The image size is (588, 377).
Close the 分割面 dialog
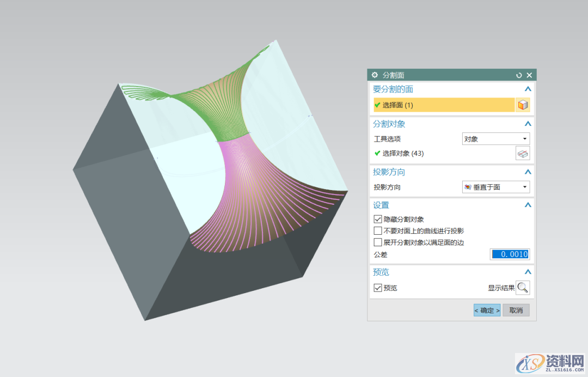[x=529, y=75]
